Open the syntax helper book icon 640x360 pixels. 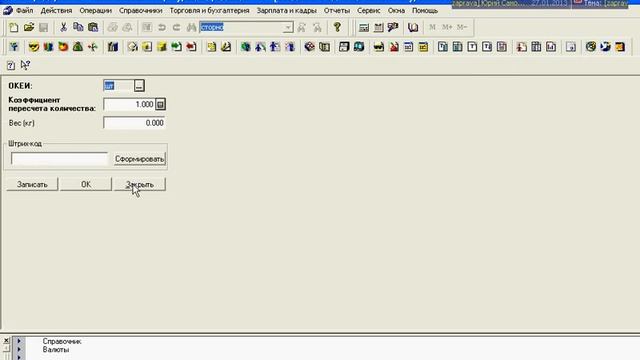(x=413, y=27)
